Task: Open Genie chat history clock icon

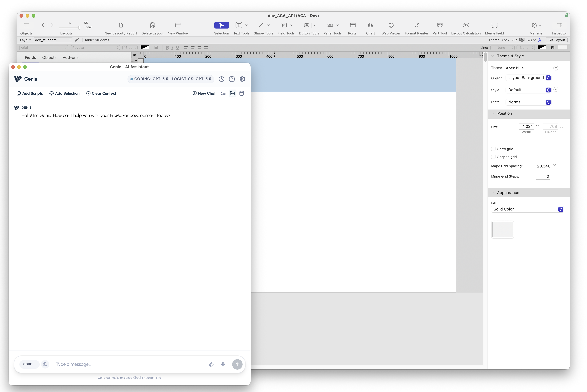Action: pos(221,79)
